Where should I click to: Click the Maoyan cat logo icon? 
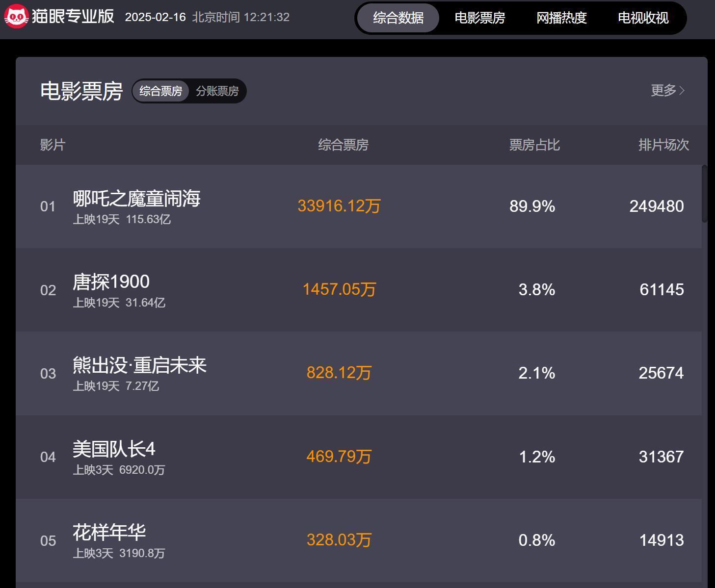point(16,17)
